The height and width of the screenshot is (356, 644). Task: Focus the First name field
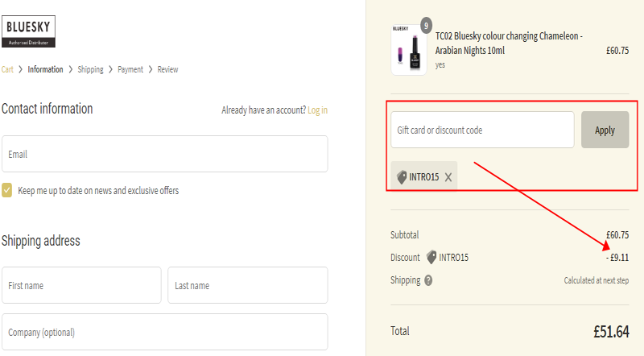coord(81,285)
